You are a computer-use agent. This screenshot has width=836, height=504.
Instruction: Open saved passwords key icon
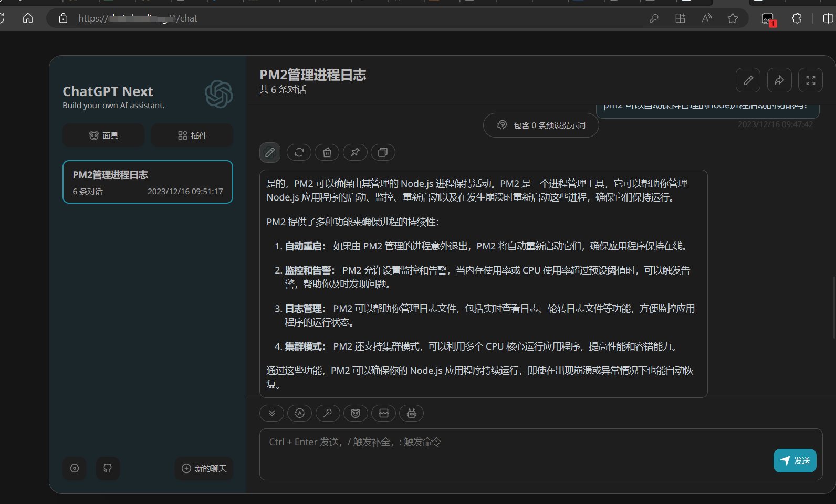[x=654, y=18]
